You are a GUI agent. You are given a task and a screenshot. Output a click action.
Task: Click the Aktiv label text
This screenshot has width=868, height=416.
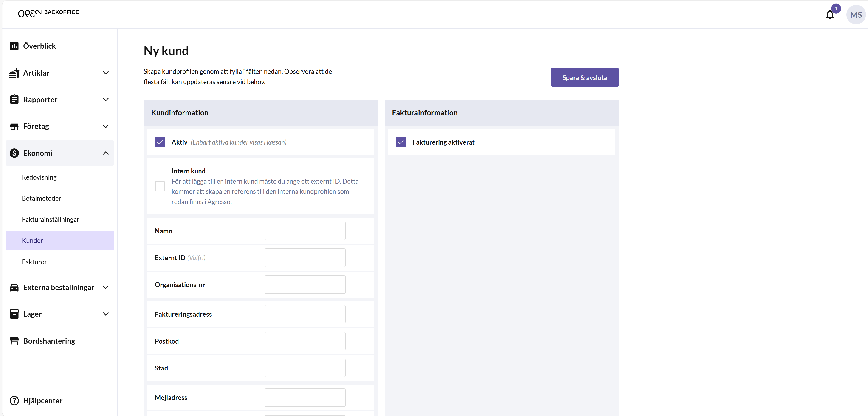pos(179,142)
